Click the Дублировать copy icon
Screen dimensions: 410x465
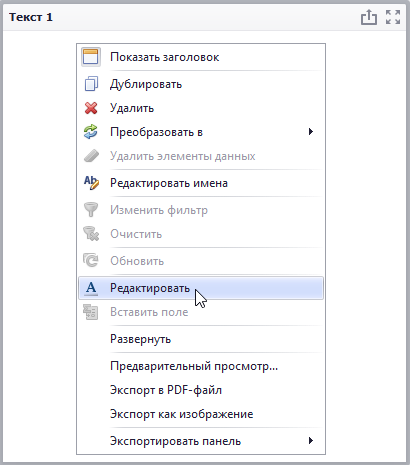(91, 84)
